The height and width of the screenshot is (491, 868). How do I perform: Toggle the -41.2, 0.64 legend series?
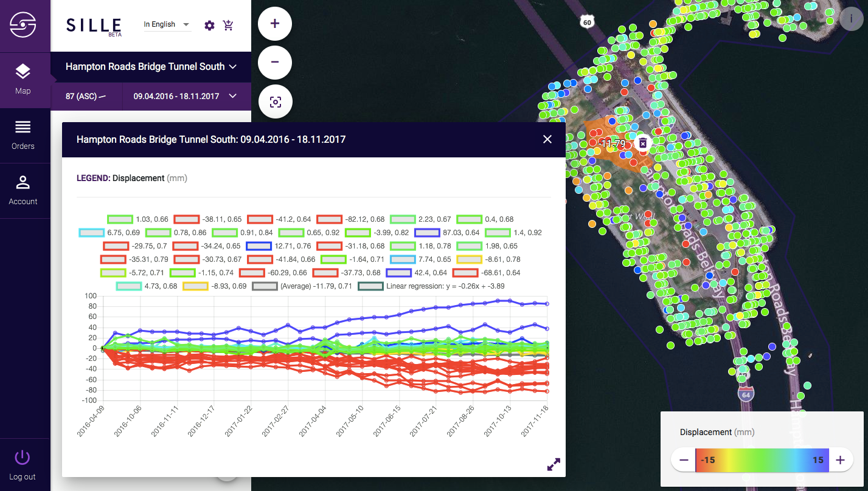[x=279, y=219]
